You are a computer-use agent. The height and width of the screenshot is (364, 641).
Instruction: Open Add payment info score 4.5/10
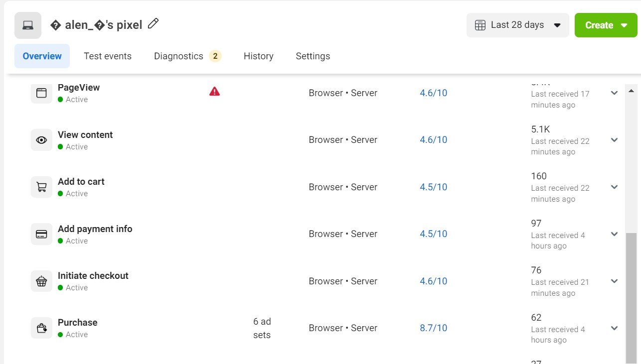tap(433, 234)
